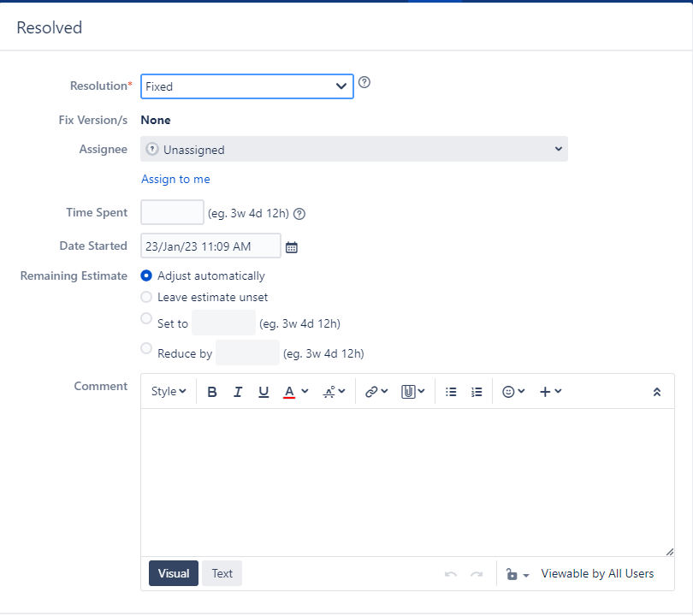This screenshot has width=693, height=616.
Task: Apply the red text color button
Action: (289, 392)
